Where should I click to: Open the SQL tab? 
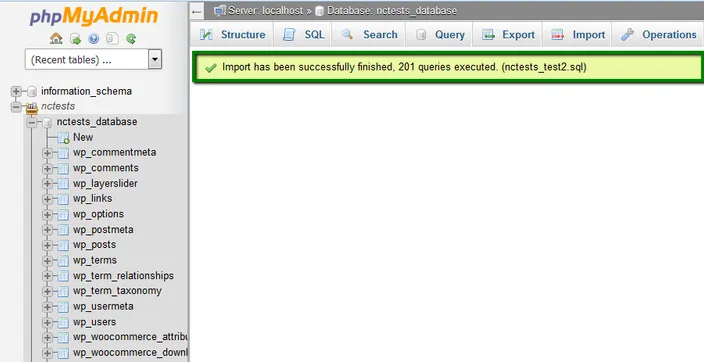(303, 35)
